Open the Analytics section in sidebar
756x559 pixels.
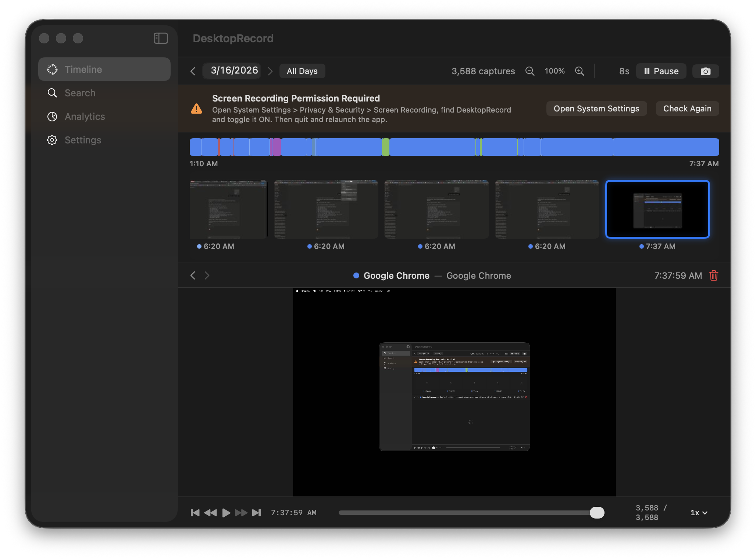pyautogui.click(x=104, y=116)
